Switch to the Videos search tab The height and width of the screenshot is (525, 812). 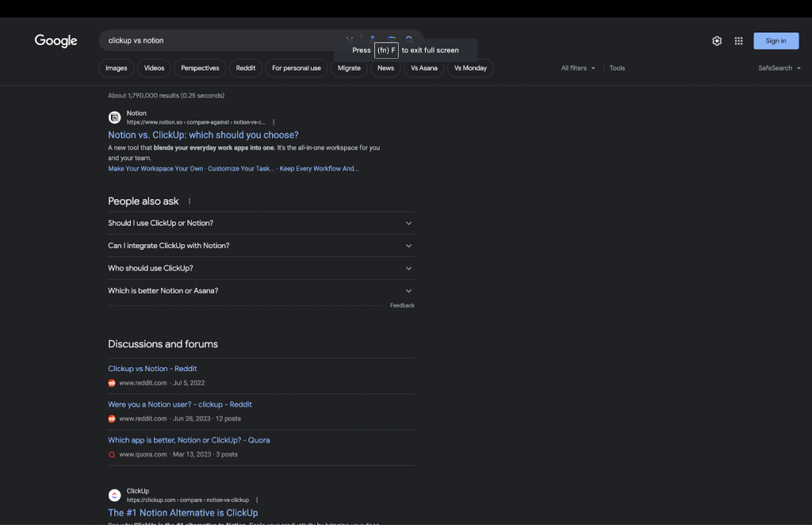coord(154,68)
